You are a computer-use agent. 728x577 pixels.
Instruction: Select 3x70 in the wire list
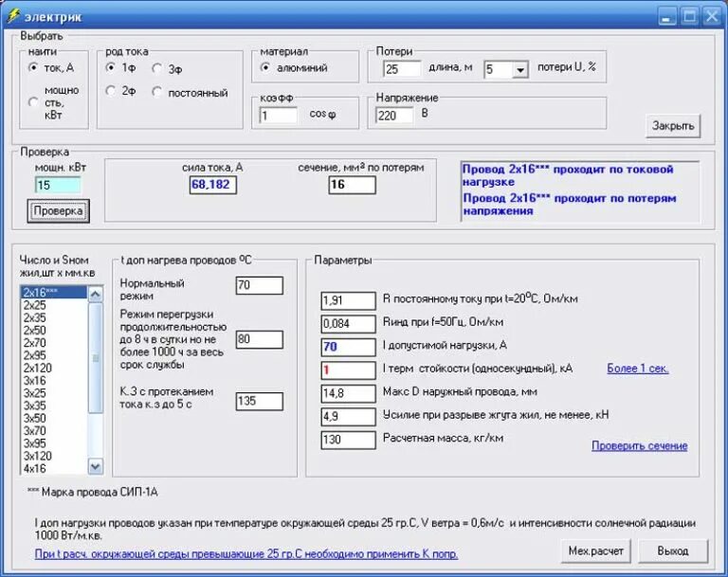tap(54, 430)
